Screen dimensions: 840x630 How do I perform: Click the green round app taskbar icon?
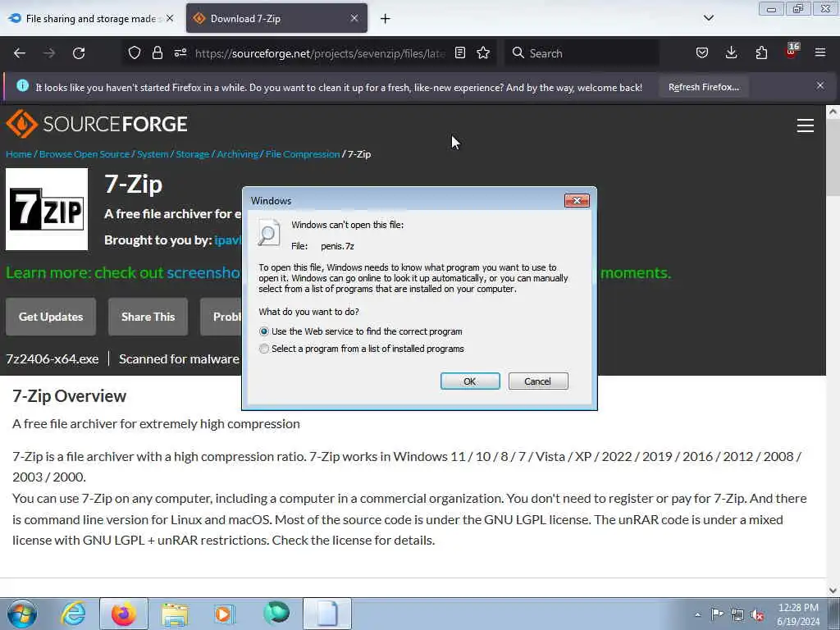(276, 613)
